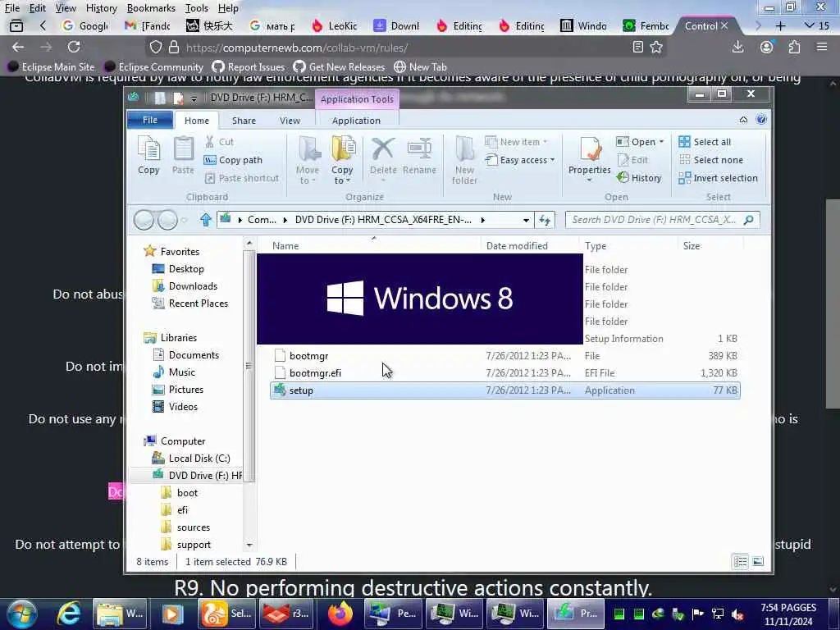The height and width of the screenshot is (630, 840).
Task: Open Explorer help question mark icon
Action: 760,120
